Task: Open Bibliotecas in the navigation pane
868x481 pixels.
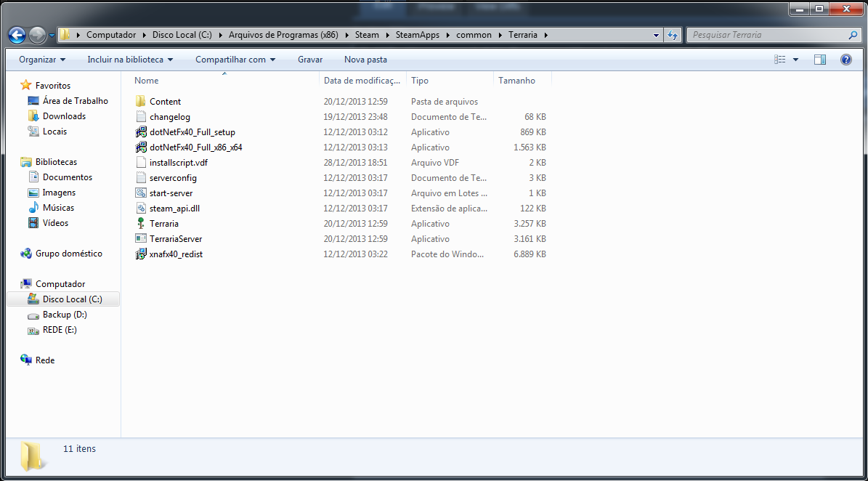Action: click(x=56, y=161)
